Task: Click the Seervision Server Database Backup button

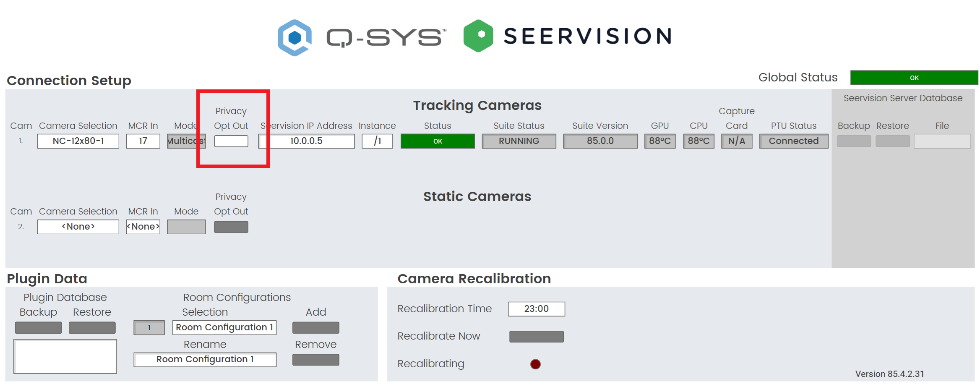Action: [x=853, y=141]
